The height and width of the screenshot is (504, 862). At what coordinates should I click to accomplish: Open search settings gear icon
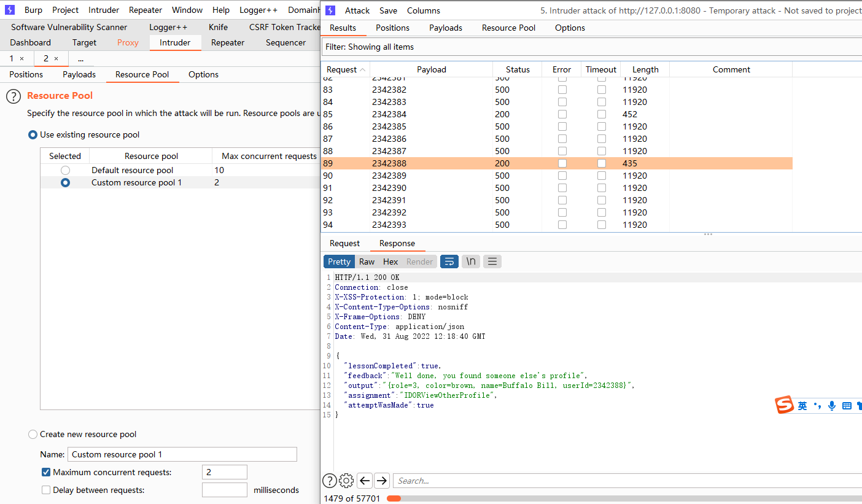[346, 481]
